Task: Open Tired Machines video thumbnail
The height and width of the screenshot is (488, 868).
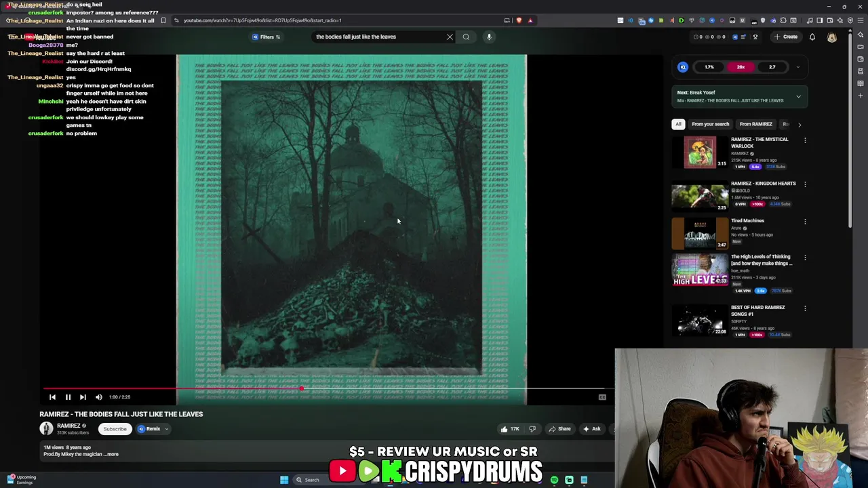Action: [700, 233]
